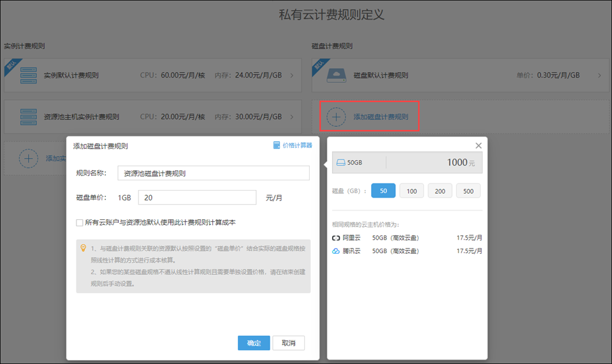Click the lightbulb tip icon in the notes
The height and width of the screenshot is (364, 612).
(x=83, y=248)
